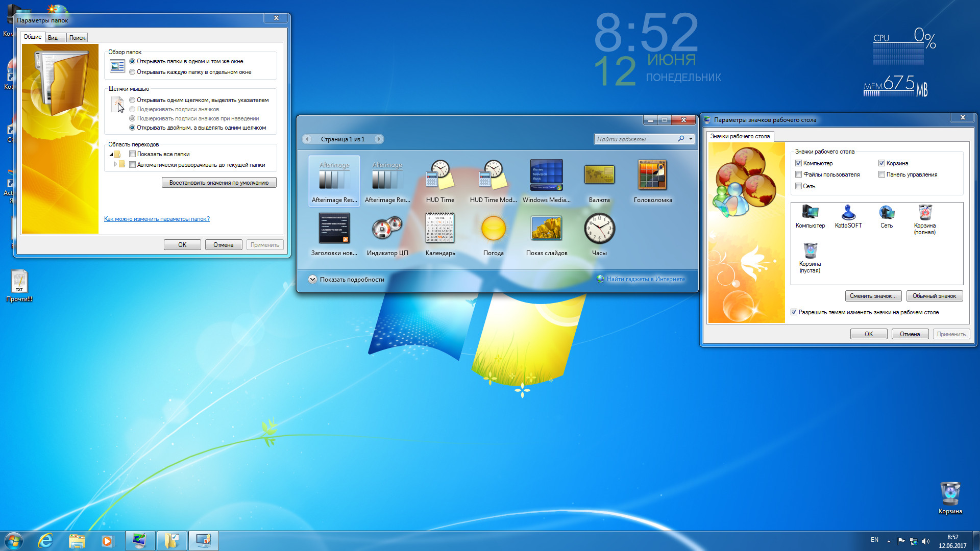Select the Сеть icon in icon list
This screenshot has width=980, height=551.
point(887,216)
